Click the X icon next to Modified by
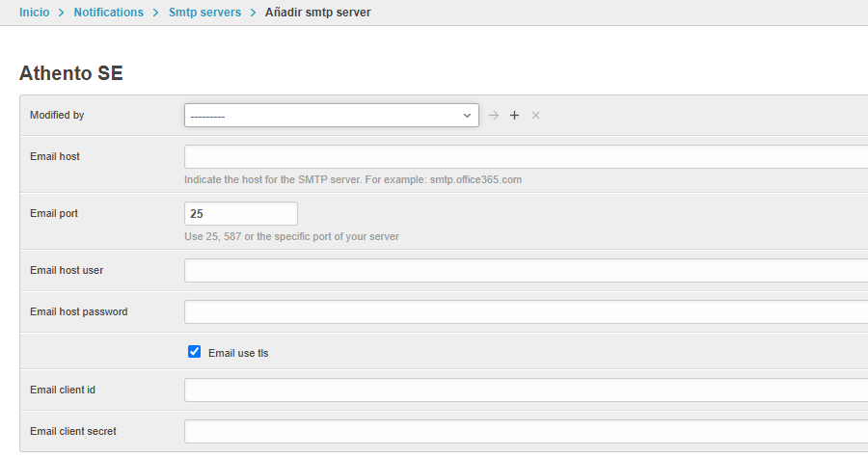 (535, 116)
